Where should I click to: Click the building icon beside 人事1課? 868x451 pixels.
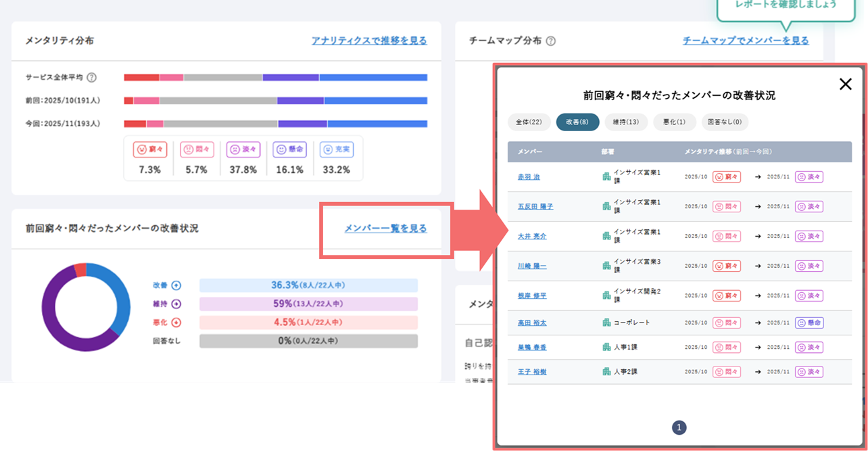(x=606, y=347)
